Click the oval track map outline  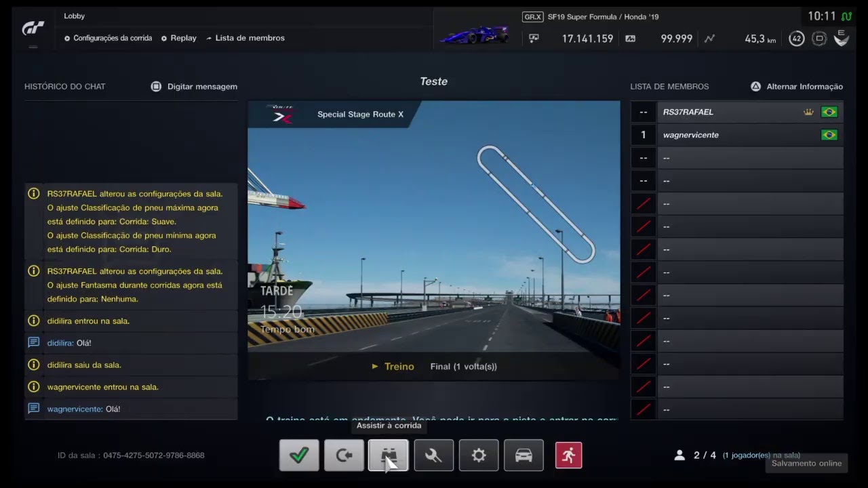(536, 204)
